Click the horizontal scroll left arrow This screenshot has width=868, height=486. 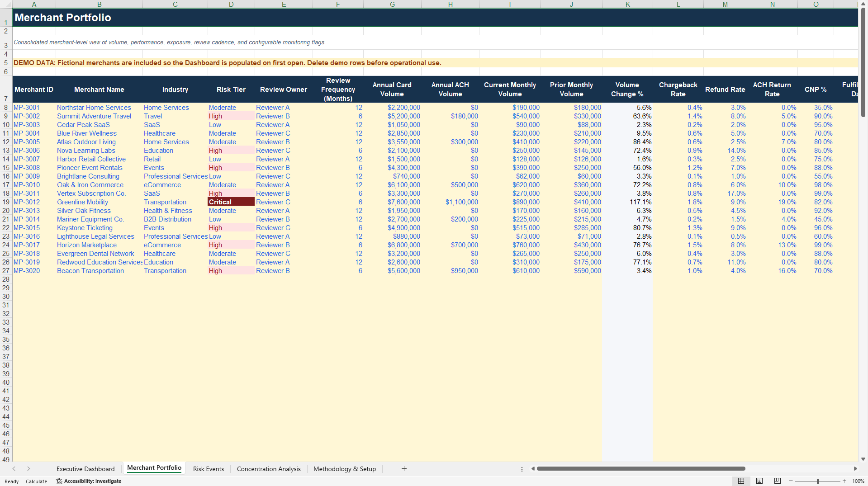[x=533, y=469]
